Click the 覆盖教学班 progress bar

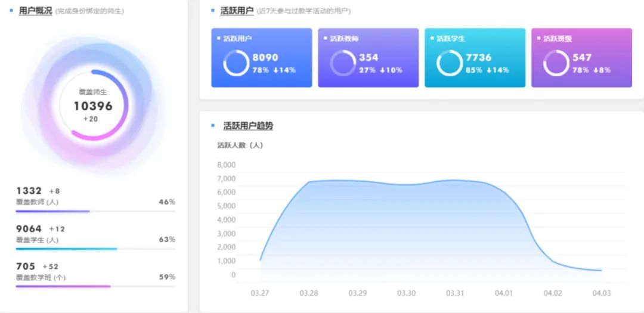95,286
